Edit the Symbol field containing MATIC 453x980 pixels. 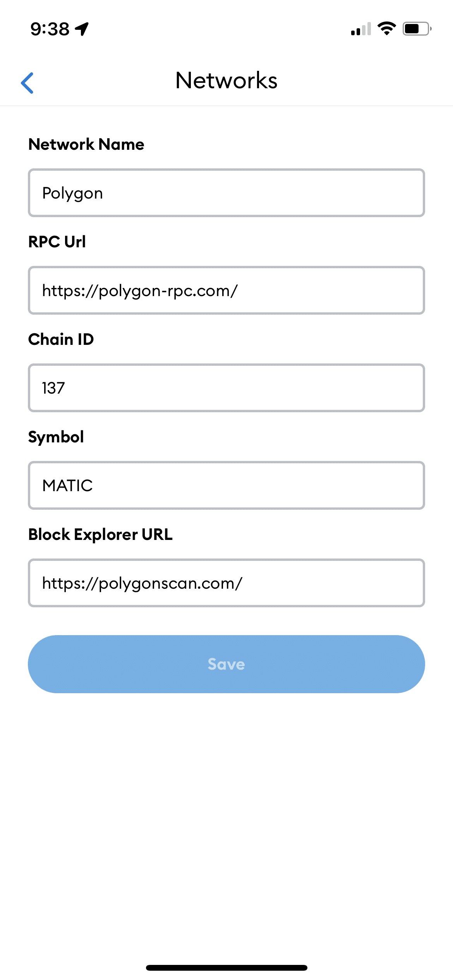coord(226,485)
